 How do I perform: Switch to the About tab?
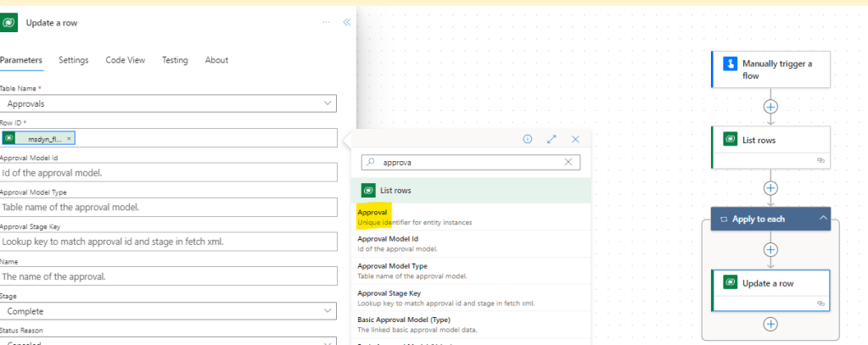pos(216,59)
